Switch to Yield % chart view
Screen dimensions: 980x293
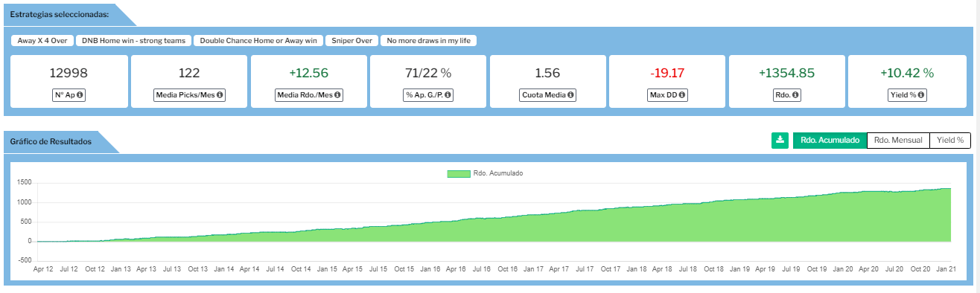(950, 140)
